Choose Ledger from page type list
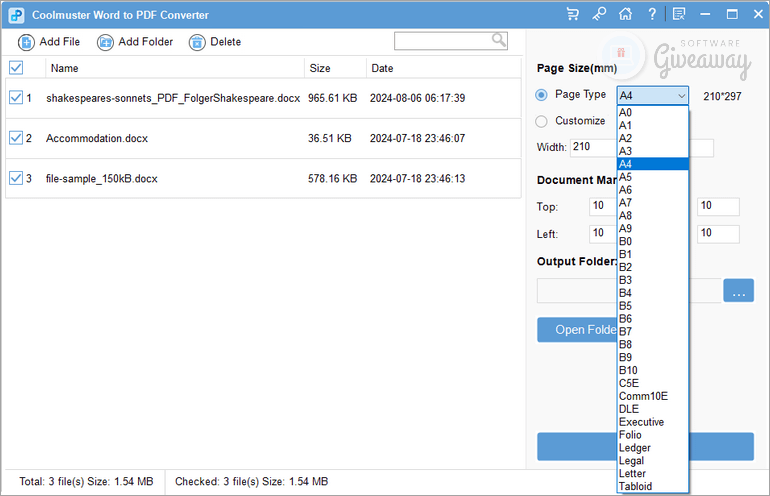The width and height of the screenshot is (770, 496). pyautogui.click(x=653, y=448)
